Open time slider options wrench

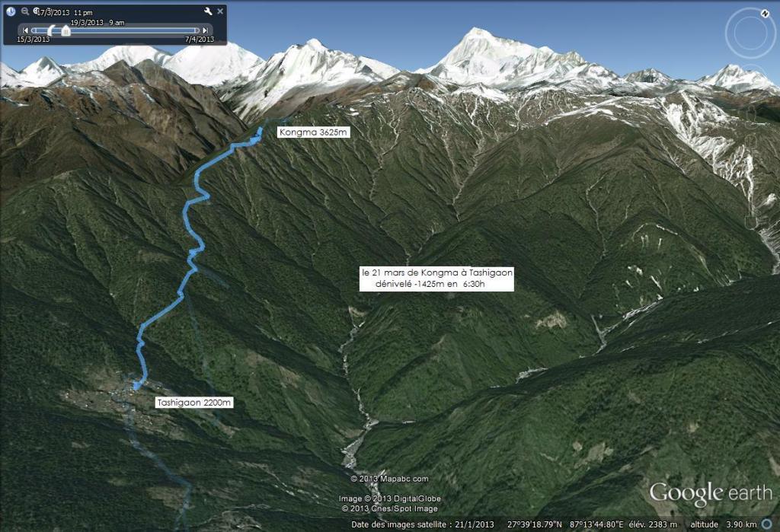point(208,11)
